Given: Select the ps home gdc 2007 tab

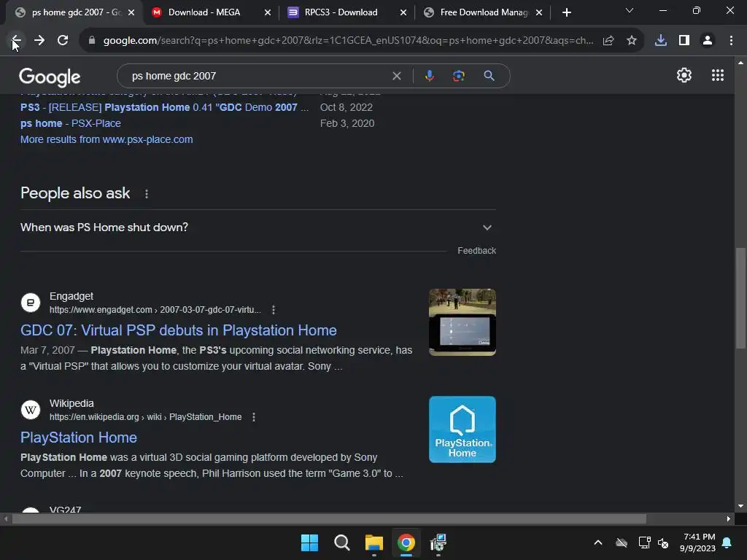Looking at the screenshot, I should point(76,12).
